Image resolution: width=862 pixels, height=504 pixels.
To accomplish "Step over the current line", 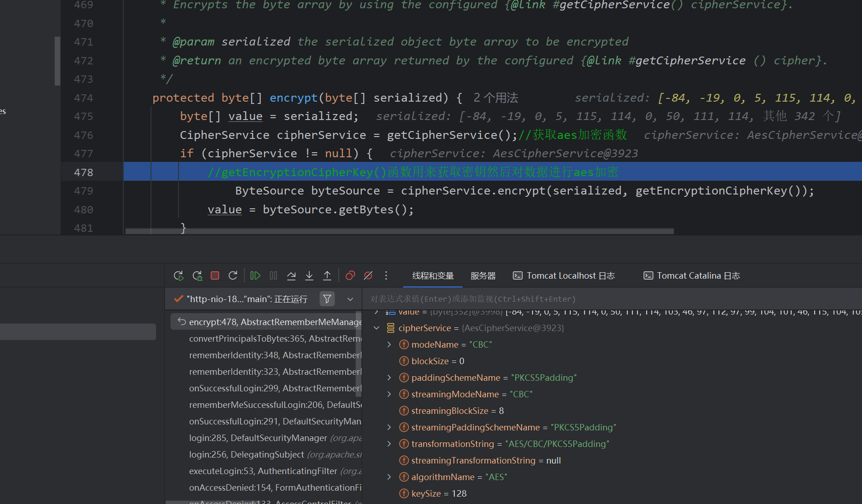I will tap(291, 275).
